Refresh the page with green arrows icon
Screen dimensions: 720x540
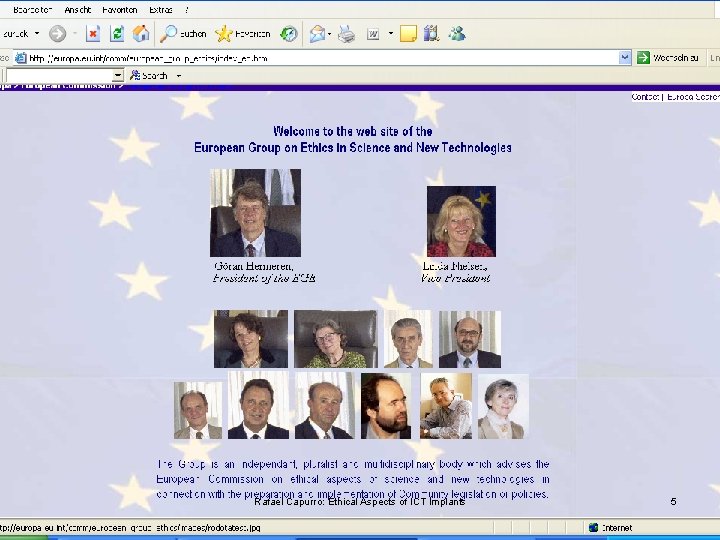point(118,34)
